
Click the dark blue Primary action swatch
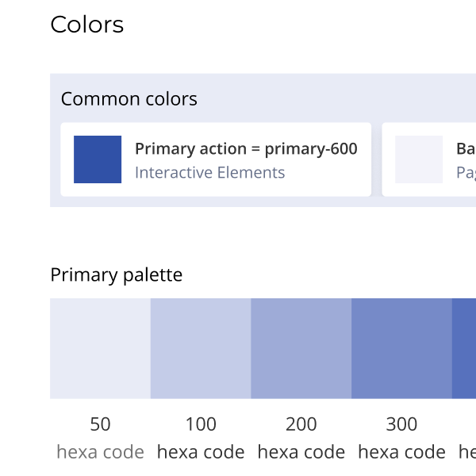point(98,159)
